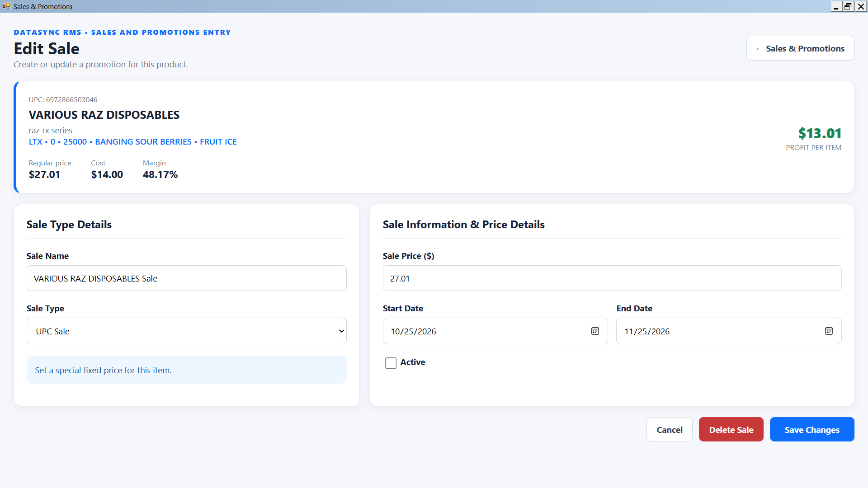This screenshot has height=488, width=868.
Task: Save changes to the sale
Action: point(812,430)
